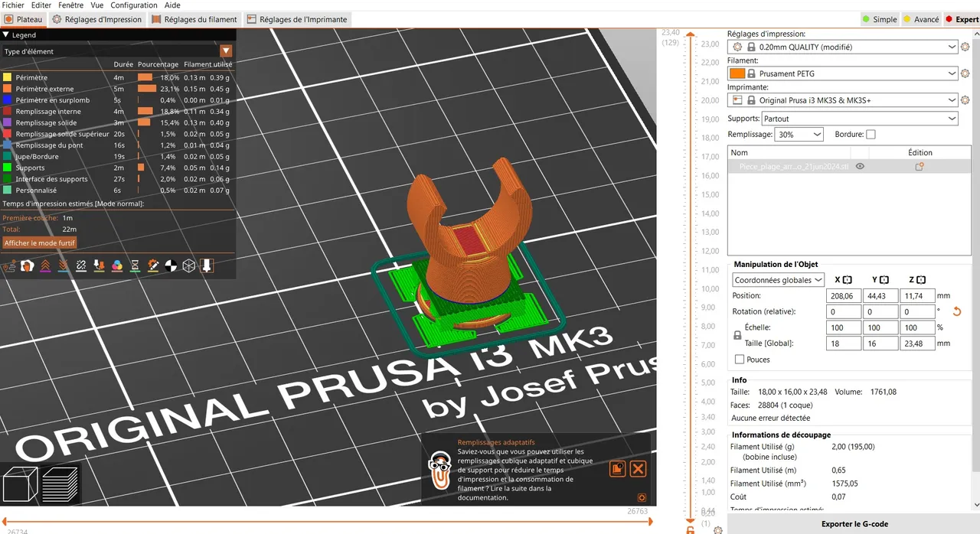Switch to the sliced layers preview view
Image resolution: width=980 pixels, height=534 pixels.
60,483
